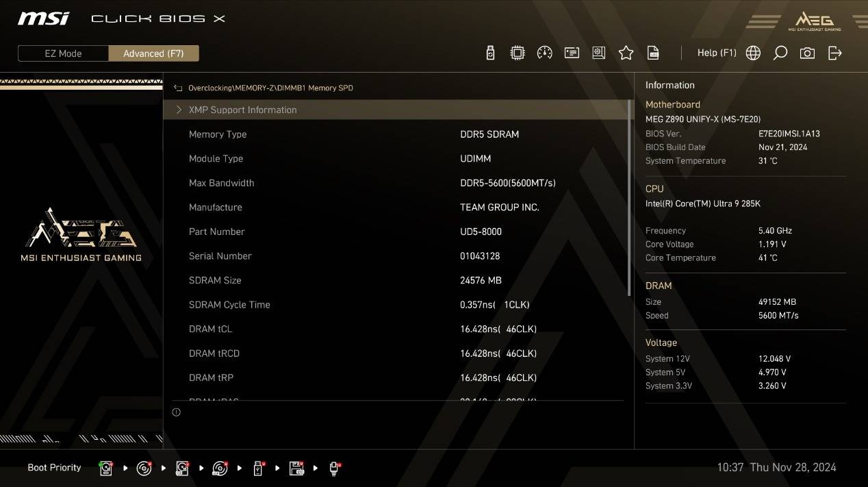868x487 pixels.
Task: Take a screenshot with the camera icon
Action: click(x=807, y=53)
